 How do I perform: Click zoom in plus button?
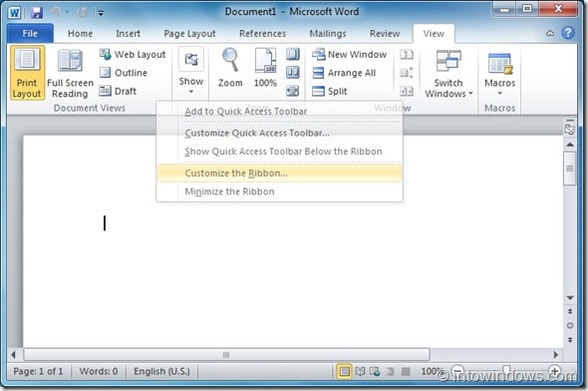[x=554, y=371]
